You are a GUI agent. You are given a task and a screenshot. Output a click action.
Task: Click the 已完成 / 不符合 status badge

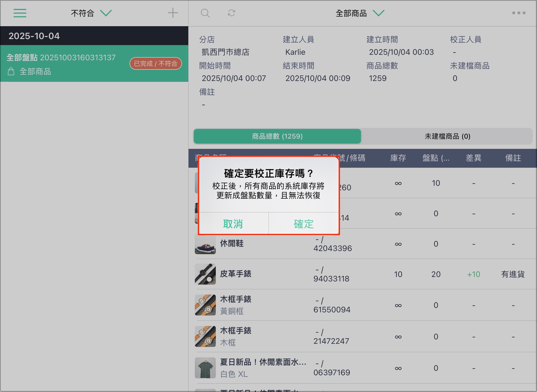pos(156,63)
